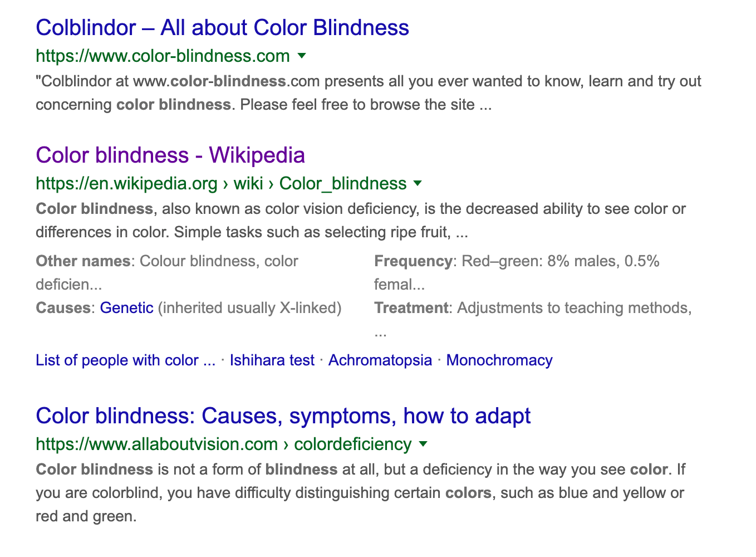The image size is (756, 557).
Task: Click the 'Color_blindness' breadcrumb segment
Action: coord(342,183)
